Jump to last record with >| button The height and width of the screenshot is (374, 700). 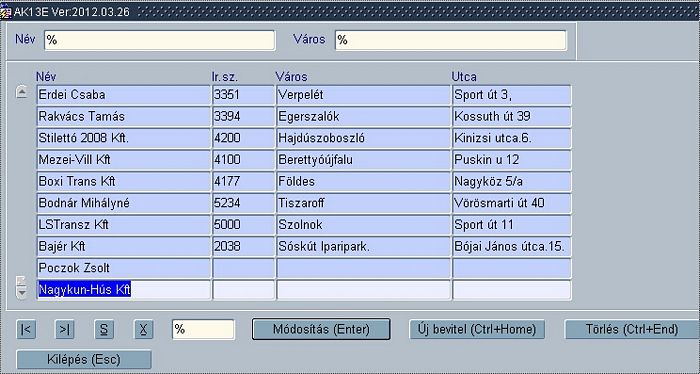tap(65, 329)
